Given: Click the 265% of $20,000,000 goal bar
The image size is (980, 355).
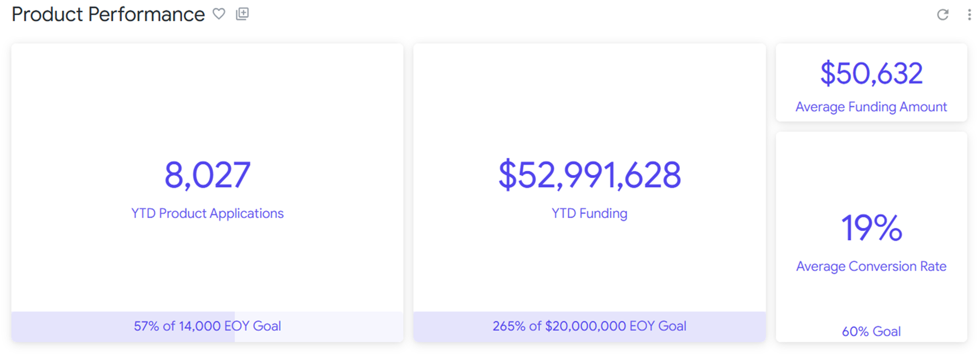Looking at the screenshot, I should click(x=589, y=326).
